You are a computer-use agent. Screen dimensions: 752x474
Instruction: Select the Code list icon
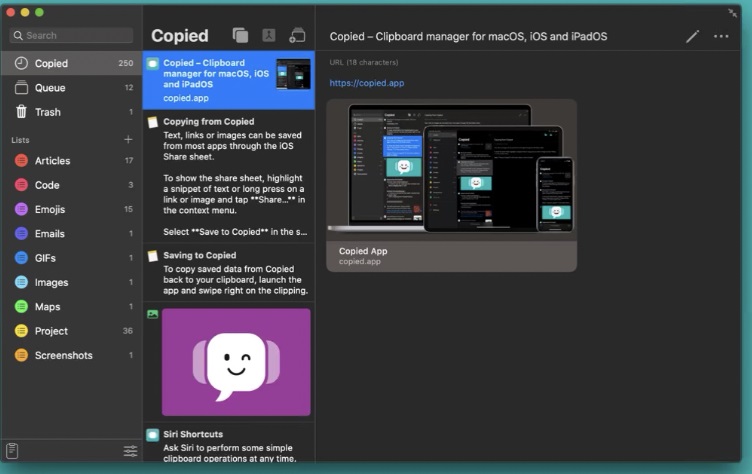click(21, 185)
